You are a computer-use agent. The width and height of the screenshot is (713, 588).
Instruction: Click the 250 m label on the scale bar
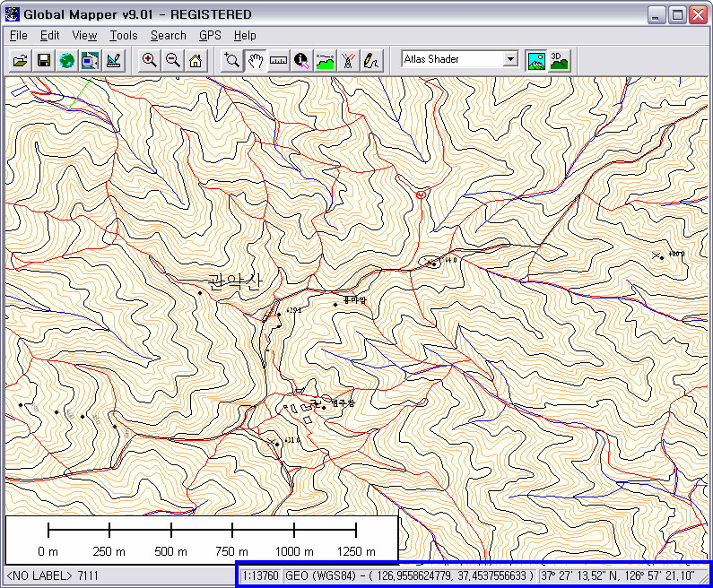109,551
